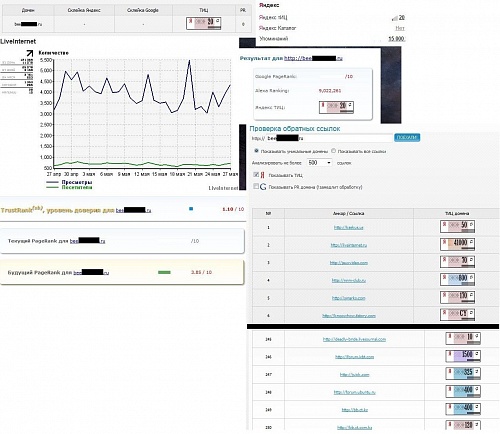Click the Yandex ТИЦ badge showing 41000
Screen dimensions: 500x434
[457, 244]
